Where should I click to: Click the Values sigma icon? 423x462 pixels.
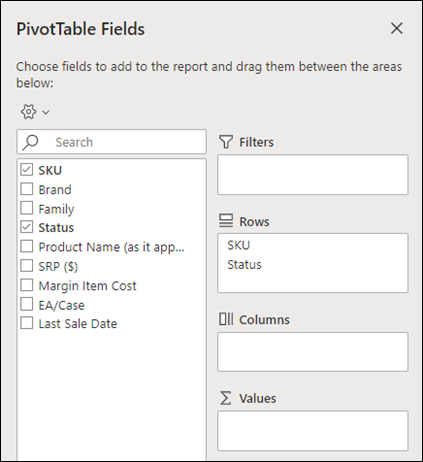(226, 398)
